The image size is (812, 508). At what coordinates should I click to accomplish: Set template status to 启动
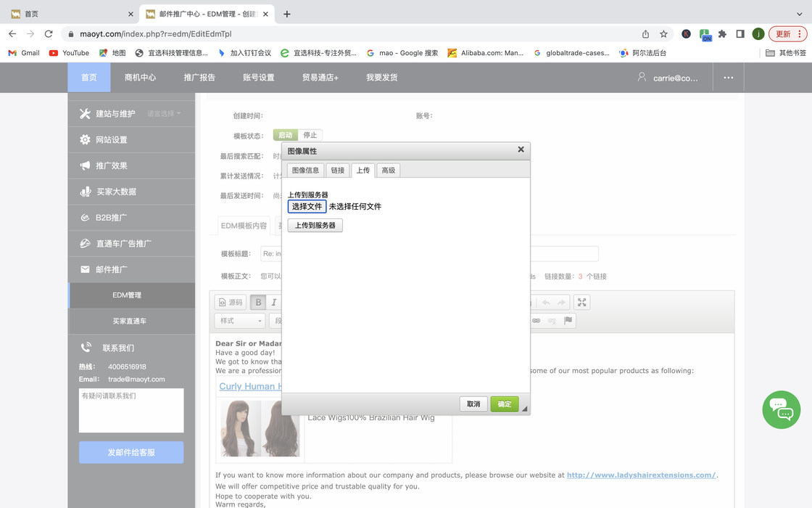tap(286, 135)
